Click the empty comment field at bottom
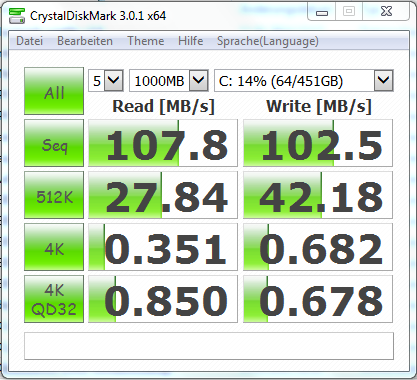The image size is (417, 380). click(209, 346)
